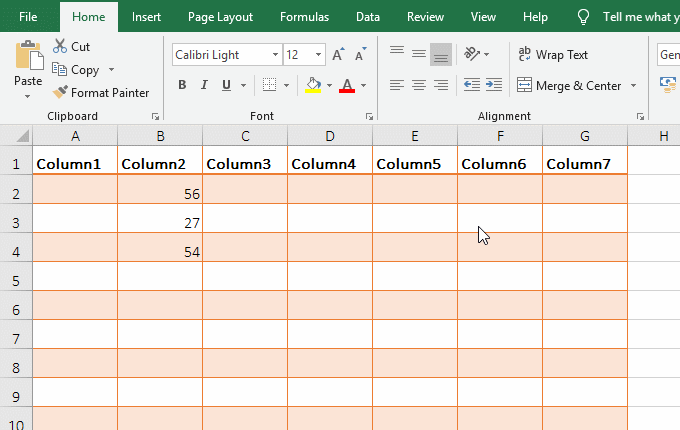Switch to the Formulas tab
This screenshot has width=680, height=430.
[305, 17]
